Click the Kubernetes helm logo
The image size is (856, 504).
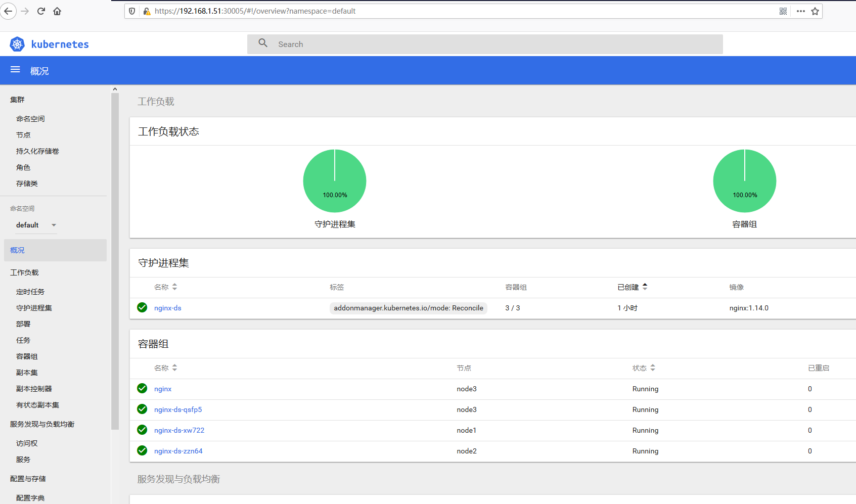coord(17,44)
